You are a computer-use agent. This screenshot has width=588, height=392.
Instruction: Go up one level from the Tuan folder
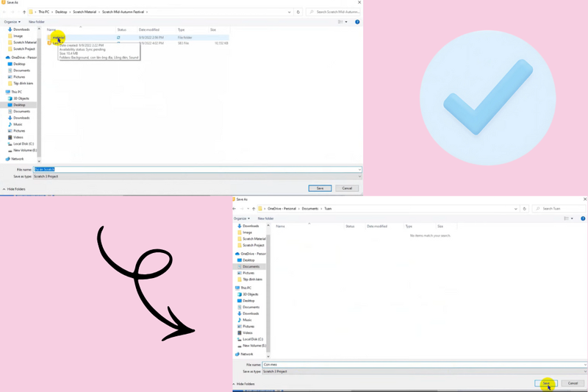click(254, 209)
